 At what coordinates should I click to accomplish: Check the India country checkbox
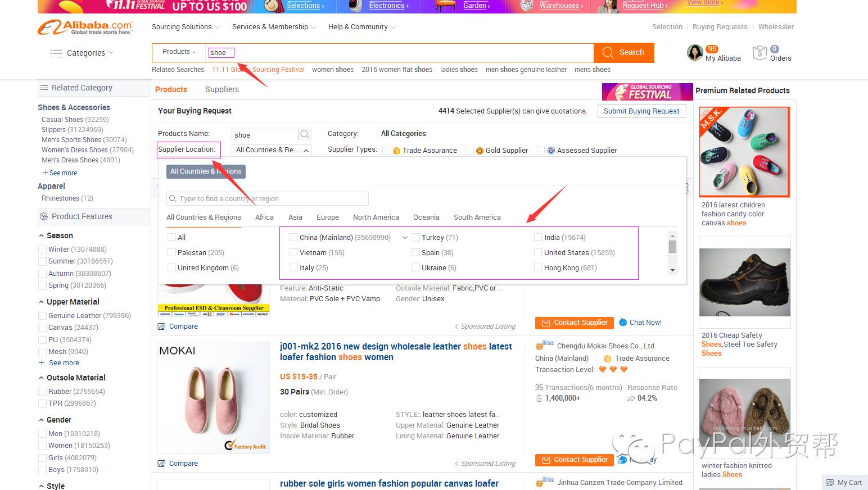[x=538, y=238]
